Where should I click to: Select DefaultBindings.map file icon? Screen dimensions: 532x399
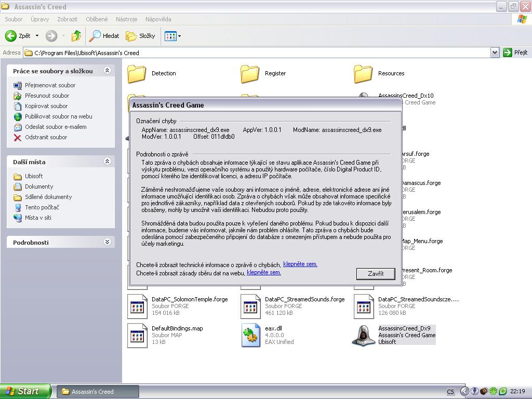click(x=137, y=336)
